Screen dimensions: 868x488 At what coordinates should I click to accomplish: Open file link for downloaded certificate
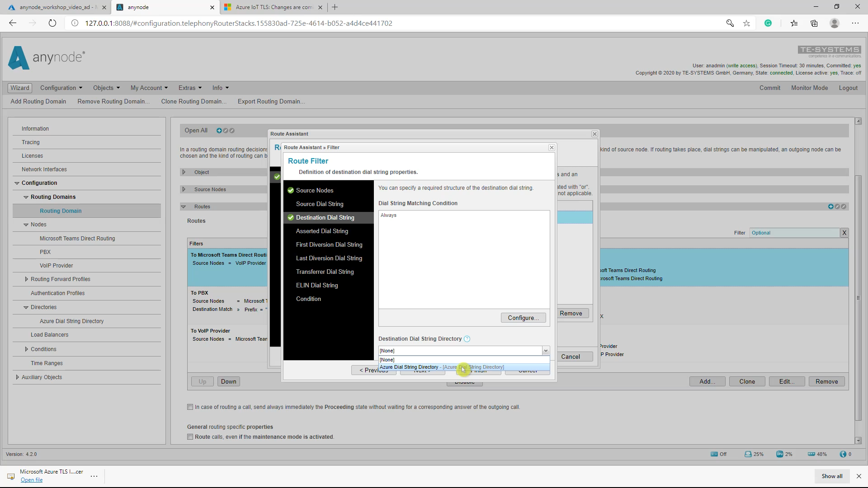32,480
